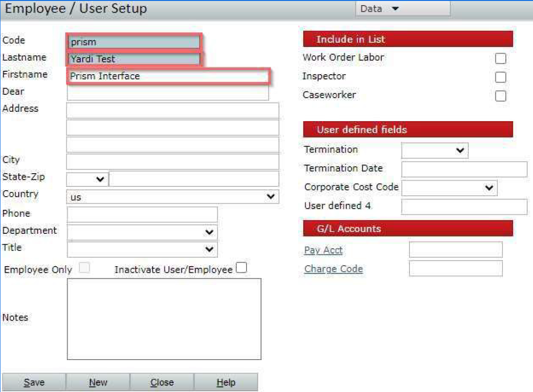Select the Title dropdown
The height and width of the screenshot is (392, 533).
(142, 249)
